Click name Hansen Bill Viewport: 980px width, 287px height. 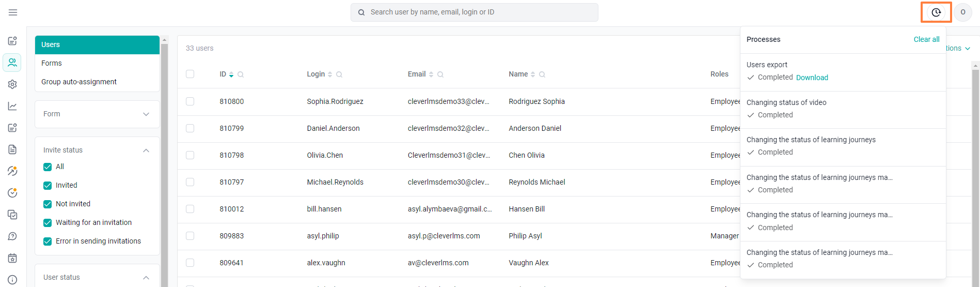coord(527,209)
